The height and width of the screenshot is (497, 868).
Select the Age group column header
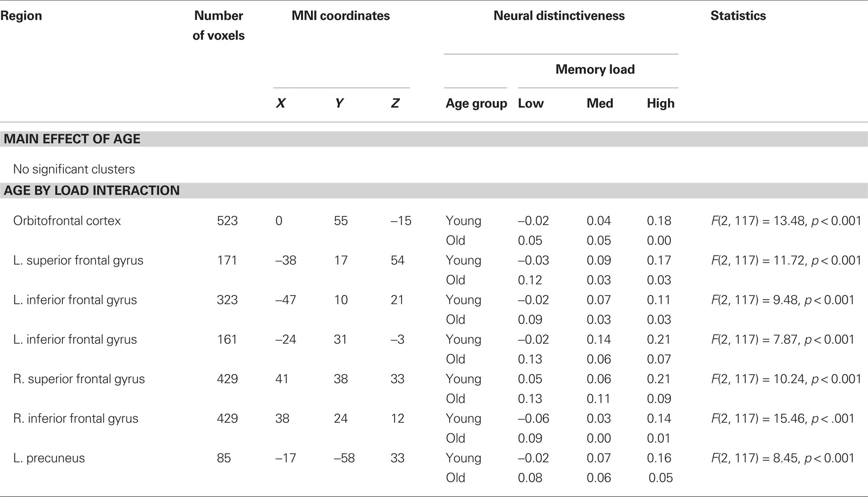476,103
